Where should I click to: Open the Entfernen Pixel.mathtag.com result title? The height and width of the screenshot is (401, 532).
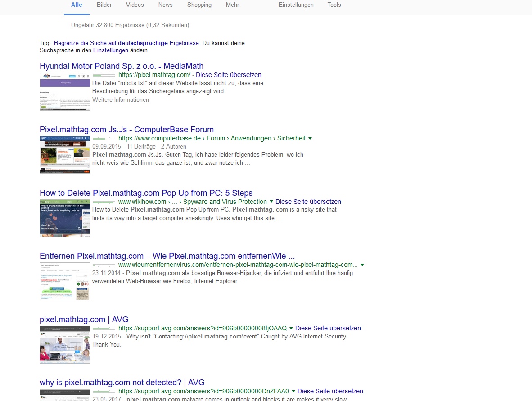[167, 256]
